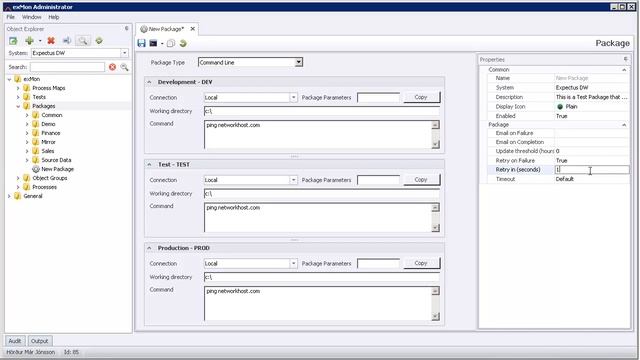Open the Test Connection dropdown
The height and width of the screenshot is (360, 640).
(293, 180)
